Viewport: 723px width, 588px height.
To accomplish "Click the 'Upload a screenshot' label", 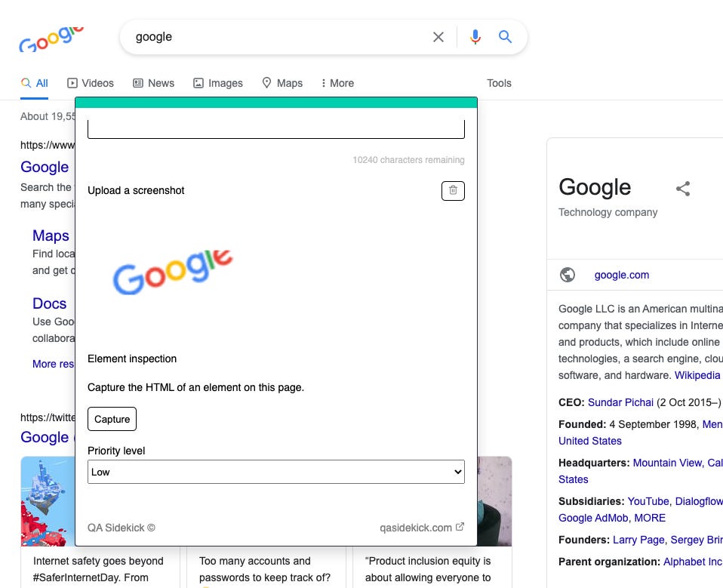I will [136, 190].
